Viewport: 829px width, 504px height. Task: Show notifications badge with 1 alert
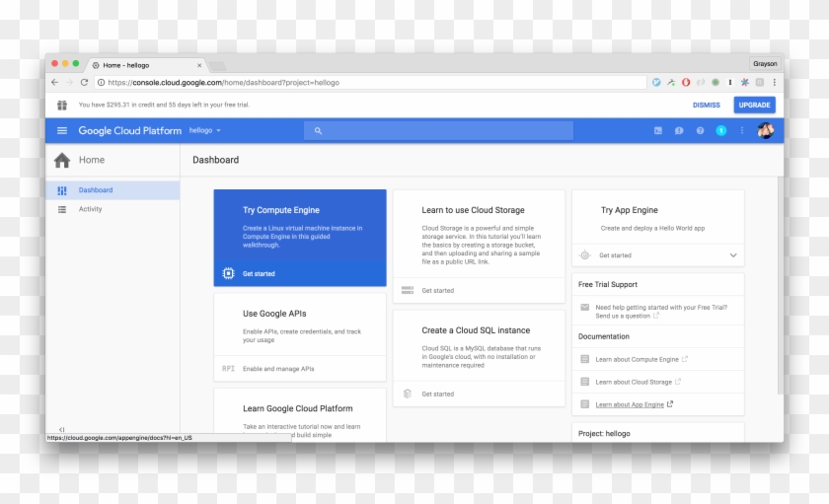[720, 130]
